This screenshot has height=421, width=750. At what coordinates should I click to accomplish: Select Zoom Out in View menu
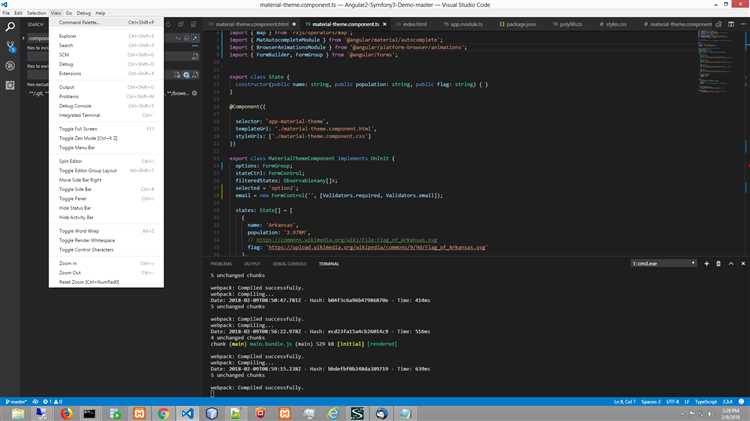coord(70,273)
